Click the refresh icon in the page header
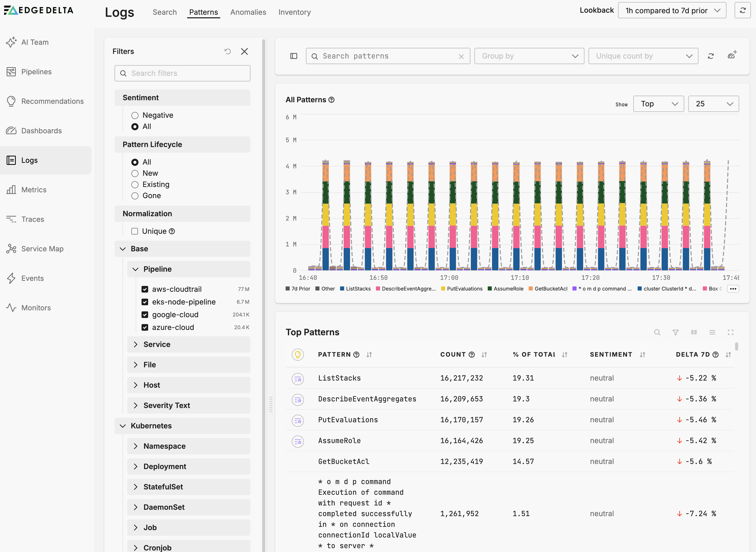Viewport: 756px width, 552px height. (742, 10)
